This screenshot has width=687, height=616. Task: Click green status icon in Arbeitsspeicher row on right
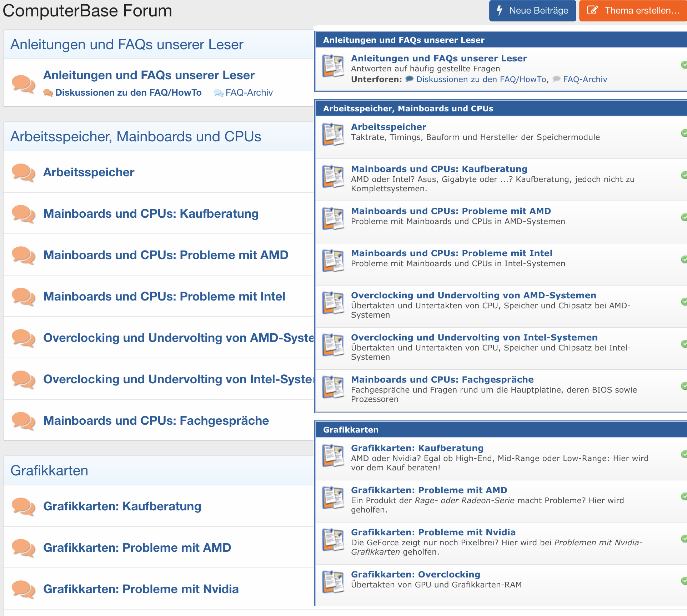click(684, 133)
